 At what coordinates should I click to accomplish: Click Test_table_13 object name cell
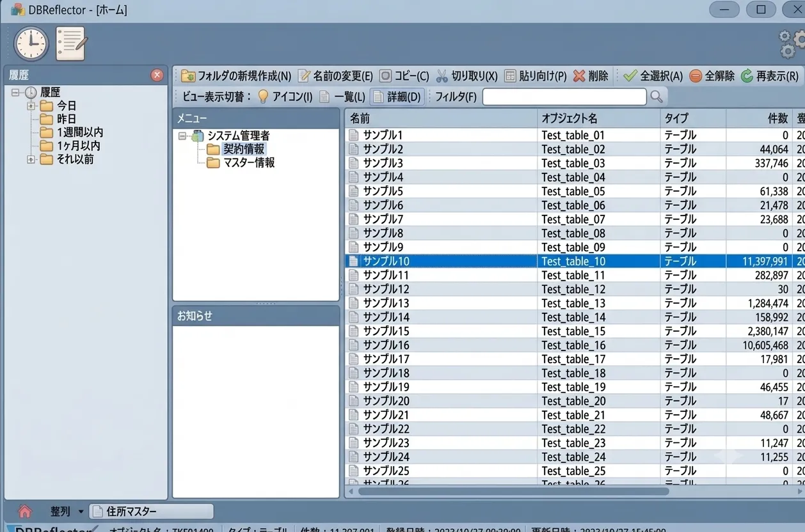573,303
